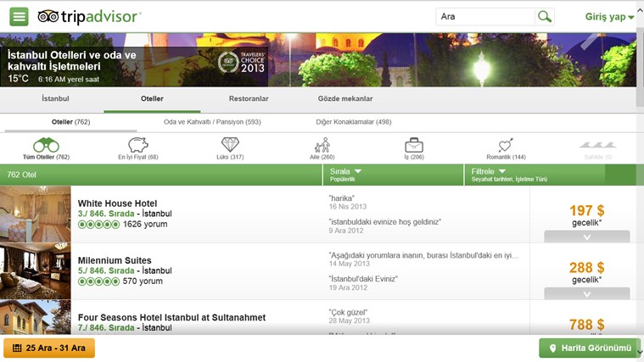Image resolution: width=644 pixels, height=362 pixels.
Task: Select the En İyi Fiyat piggy bank icon
Action: tap(138, 145)
